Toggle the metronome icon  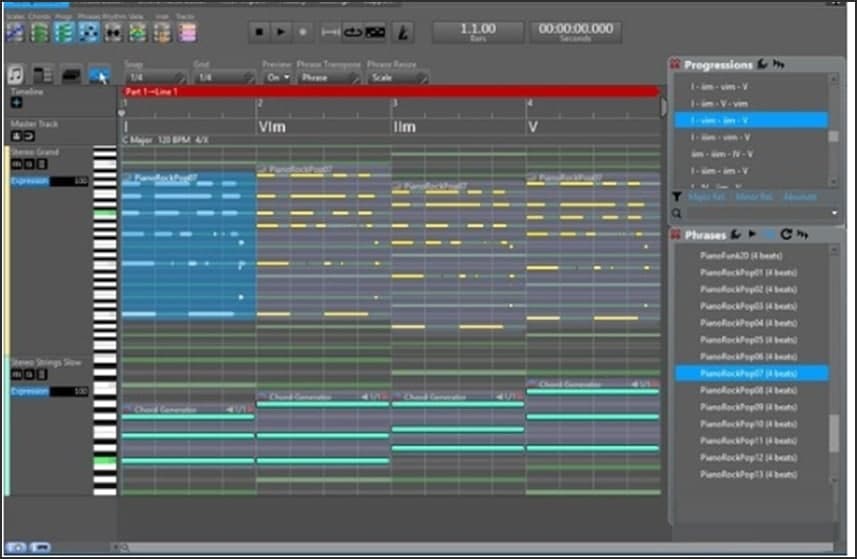click(x=402, y=32)
